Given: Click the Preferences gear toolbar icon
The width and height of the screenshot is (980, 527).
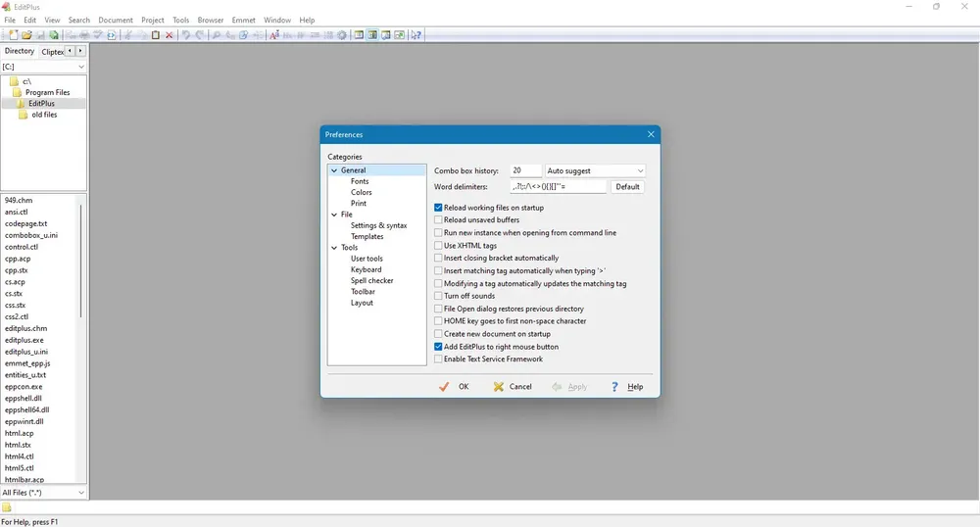Looking at the screenshot, I should coord(342,35).
